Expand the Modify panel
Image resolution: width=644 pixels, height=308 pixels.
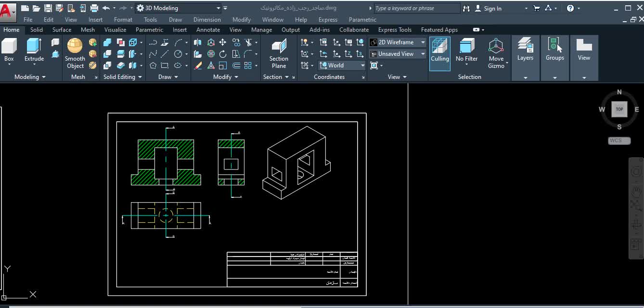point(225,77)
